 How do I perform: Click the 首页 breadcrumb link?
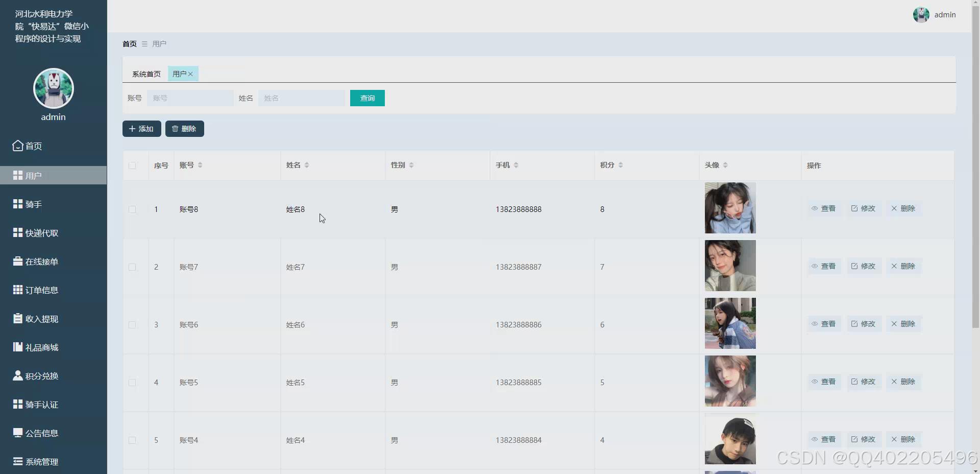click(130, 44)
